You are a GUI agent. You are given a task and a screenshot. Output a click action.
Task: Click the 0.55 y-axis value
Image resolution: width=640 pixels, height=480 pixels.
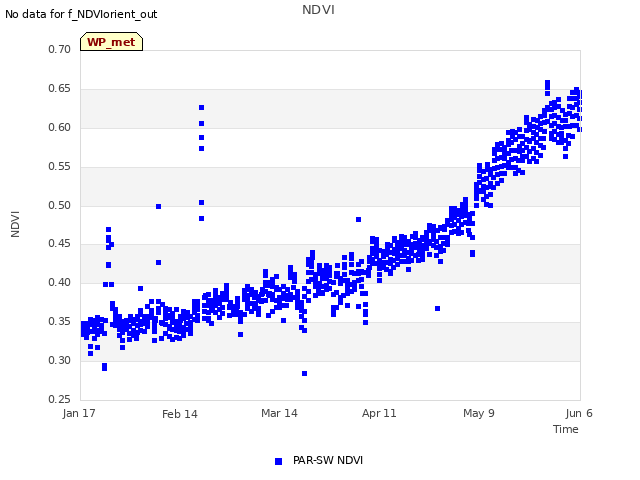click(x=59, y=167)
